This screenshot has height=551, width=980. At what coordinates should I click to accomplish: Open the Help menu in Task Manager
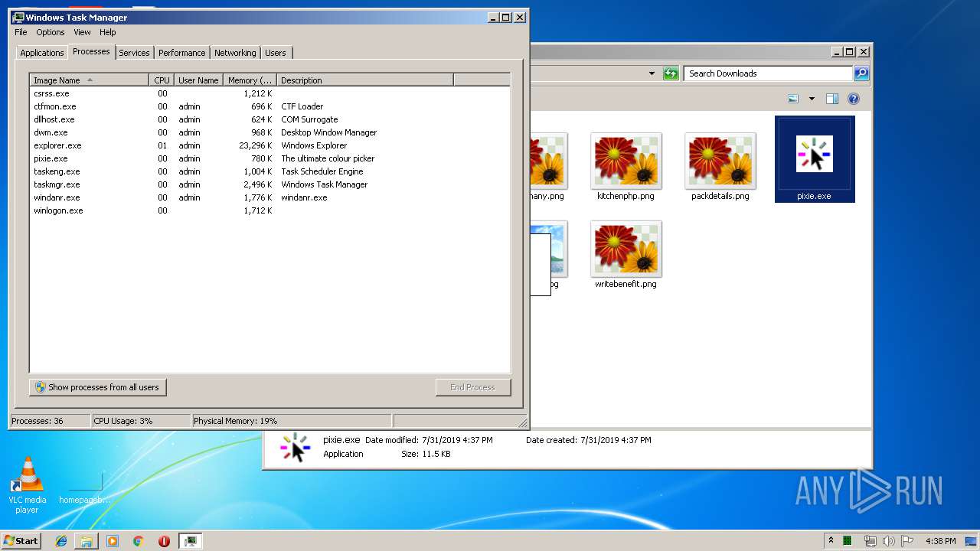[108, 32]
